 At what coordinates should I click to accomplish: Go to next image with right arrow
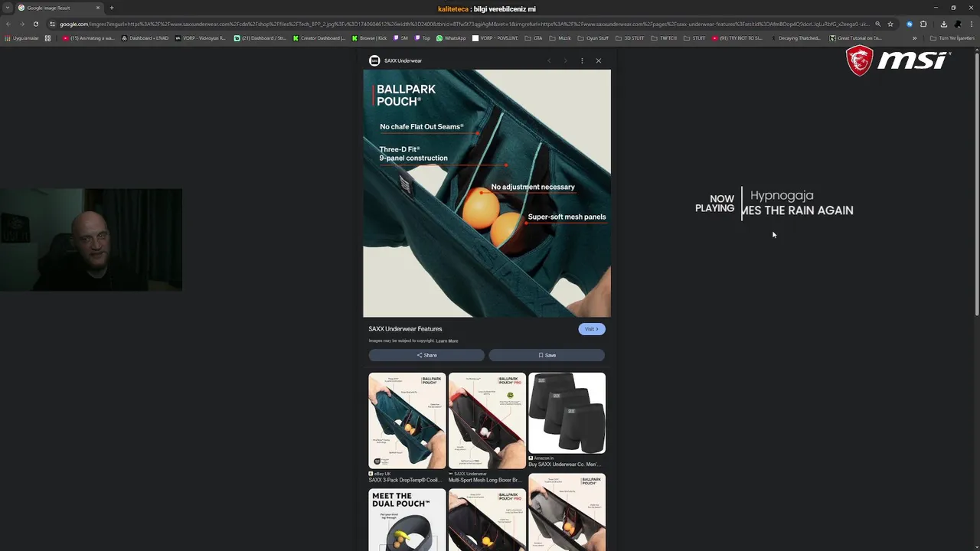coord(565,60)
